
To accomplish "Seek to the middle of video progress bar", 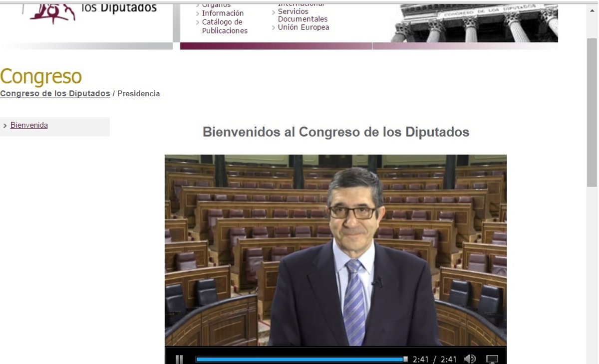I will coord(300,359).
